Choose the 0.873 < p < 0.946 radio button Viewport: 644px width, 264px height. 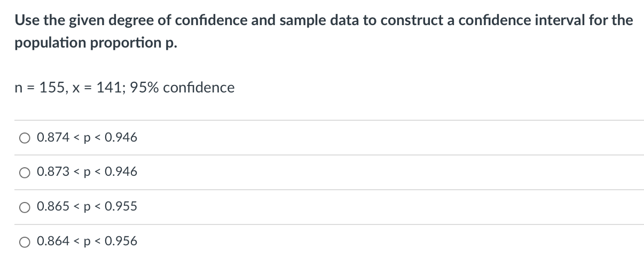pyautogui.click(x=26, y=172)
